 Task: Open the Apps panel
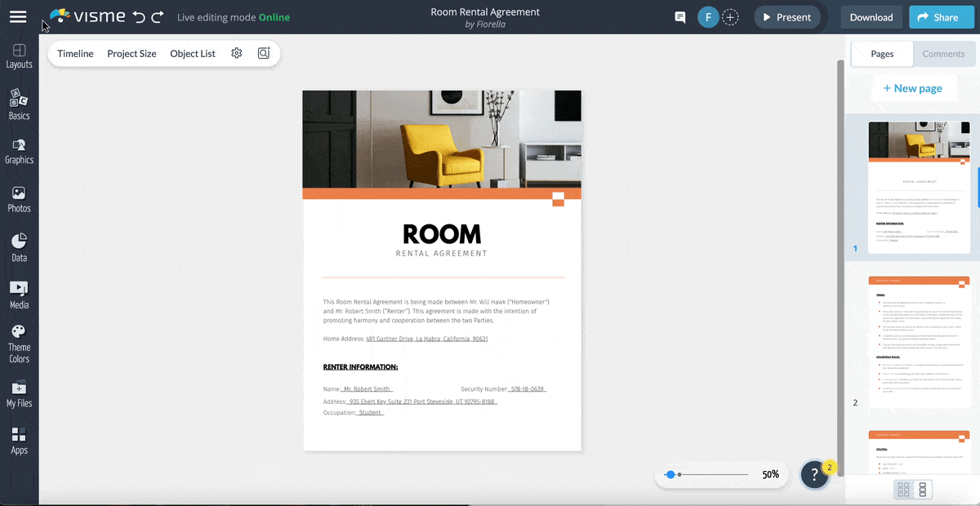click(x=19, y=442)
